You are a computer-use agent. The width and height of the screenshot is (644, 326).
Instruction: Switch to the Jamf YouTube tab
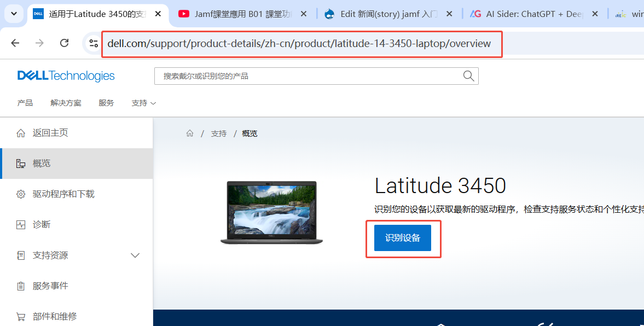click(x=242, y=14)
